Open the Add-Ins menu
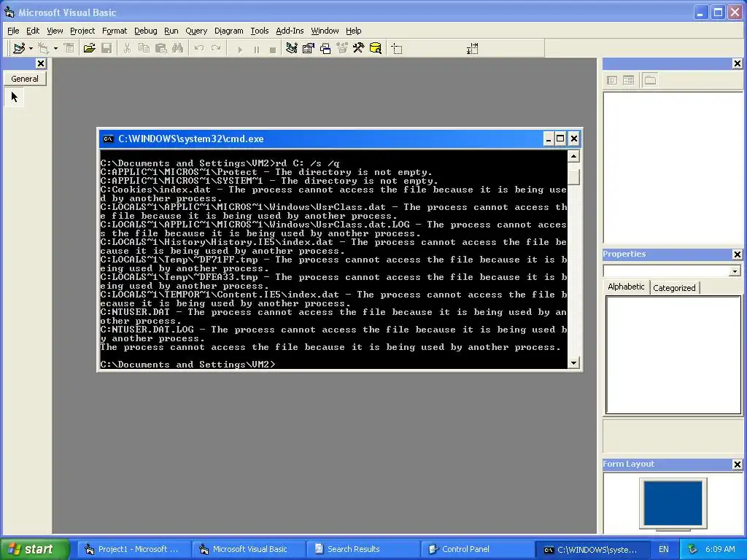The width and height of the screenshot is (747, 560). click(x=290, y=31)
